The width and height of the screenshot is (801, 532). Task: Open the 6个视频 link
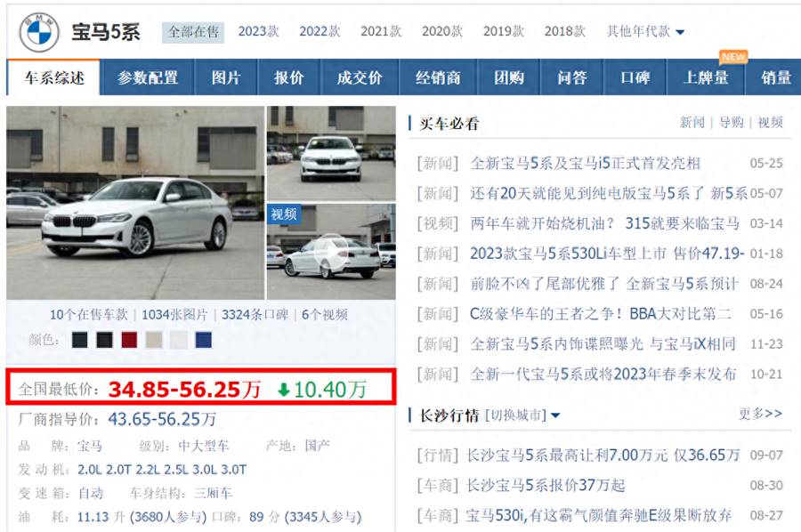(x=325, y=315)
